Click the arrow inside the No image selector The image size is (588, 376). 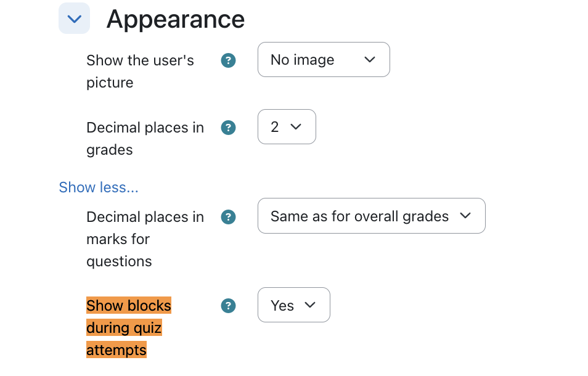[370, 60]
